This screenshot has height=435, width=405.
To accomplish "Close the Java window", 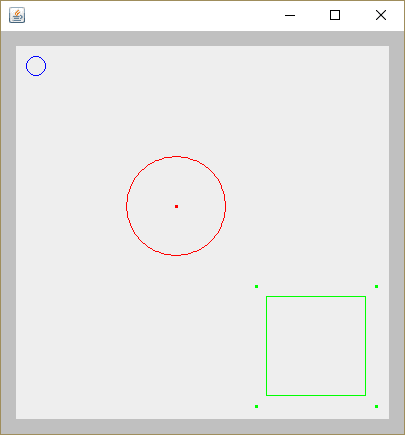I will pos(381,15).
